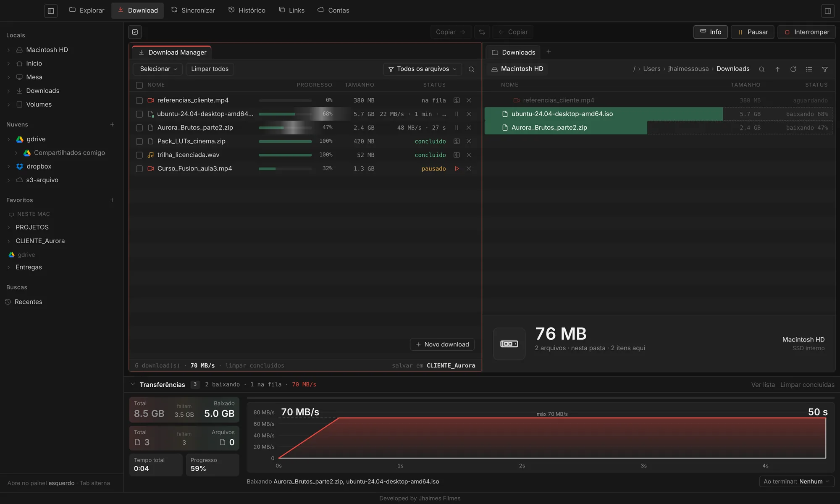Add a new favorite in Favoritos

[112, 200]
